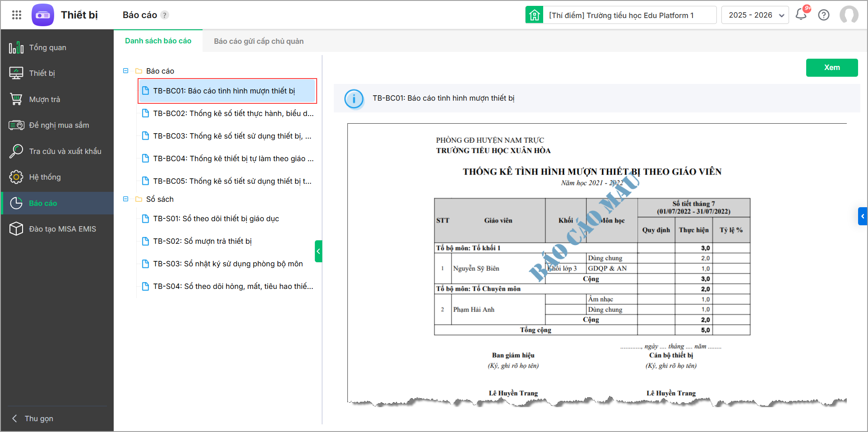Open the school year 2025 - 2026 dropdown

point(755,15)
